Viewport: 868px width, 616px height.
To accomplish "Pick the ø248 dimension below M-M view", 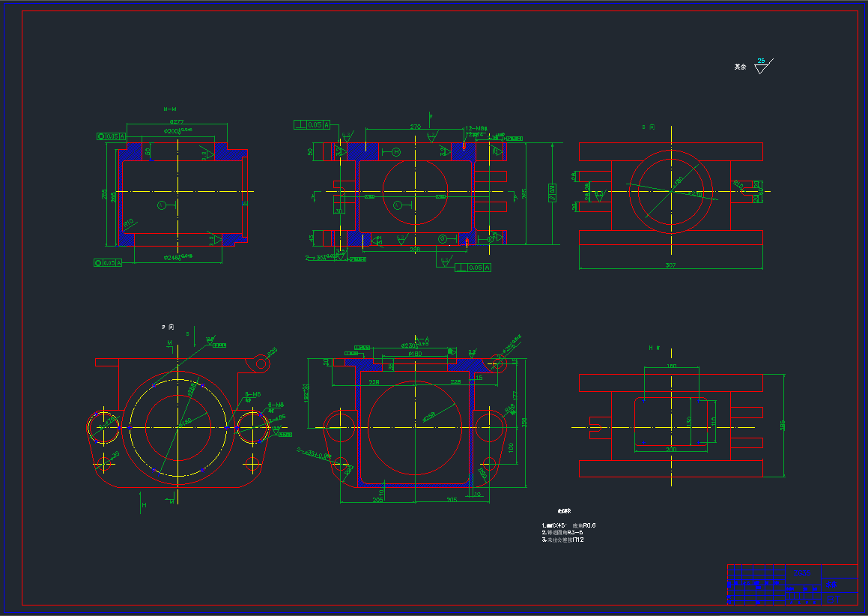I will coord(178,257).
